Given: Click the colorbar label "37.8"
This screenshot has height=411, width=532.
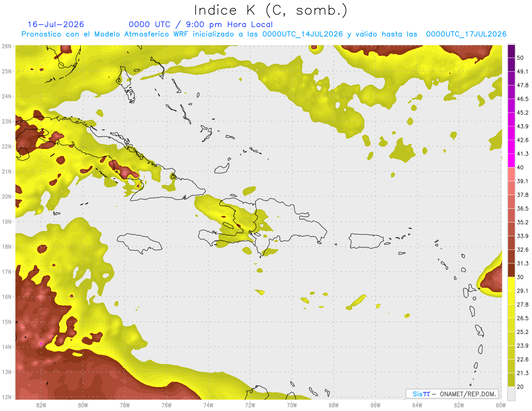Looking at the screenshot, I should click(x=523, y=195).
